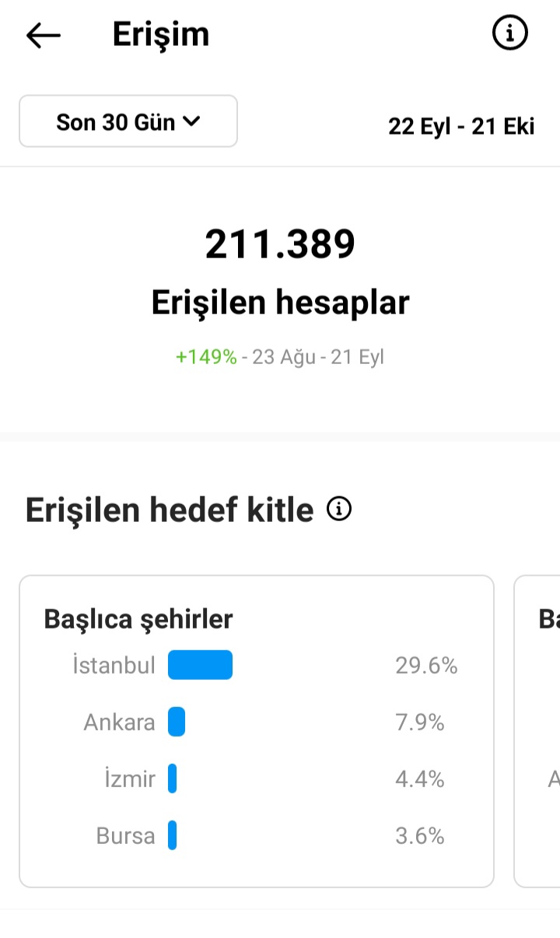Tap the Erişilen hedef kitle heading
The image size is (560, 938).
pos(170,510)
